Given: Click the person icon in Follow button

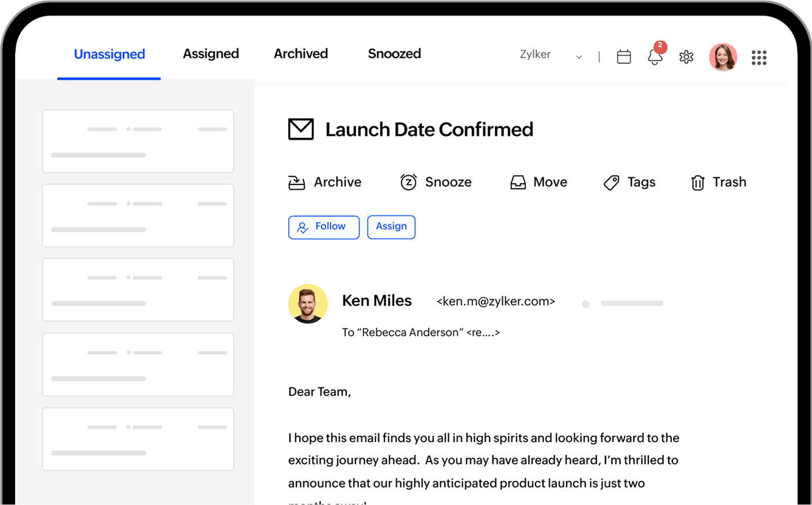Looking at the screenshot, I should pos(302,228).
